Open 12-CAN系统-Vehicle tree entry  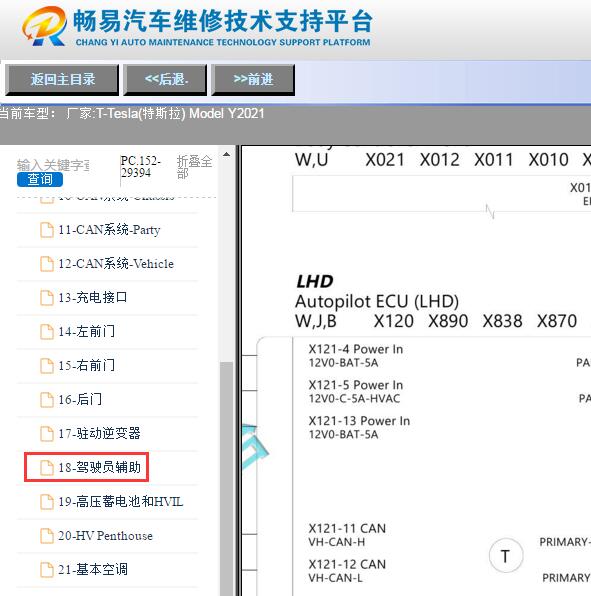116,264
